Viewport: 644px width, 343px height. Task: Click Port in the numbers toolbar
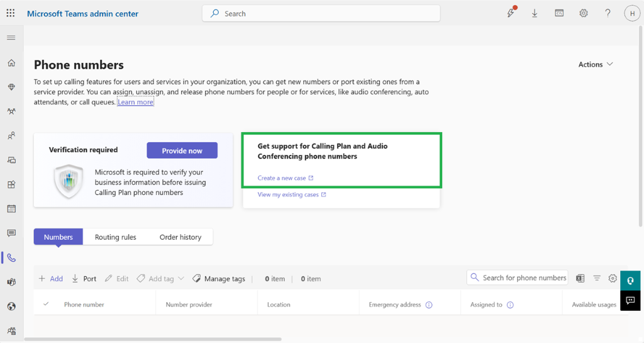84,279
